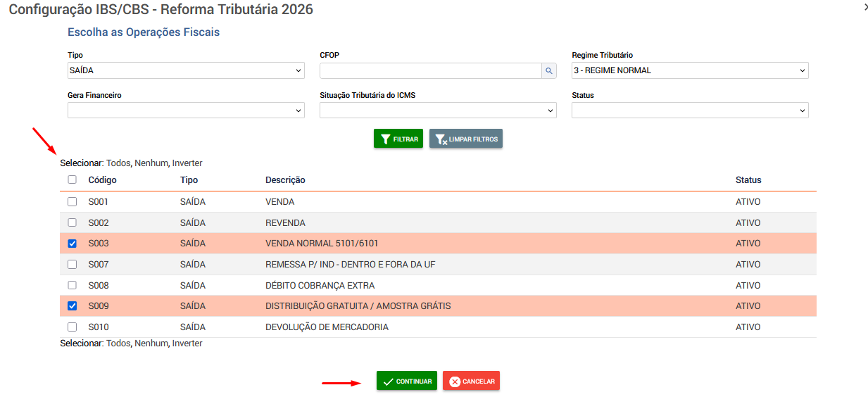Click the bottom Inverter selection link
The image size is (868, 397).
click(x=187, y=344)
